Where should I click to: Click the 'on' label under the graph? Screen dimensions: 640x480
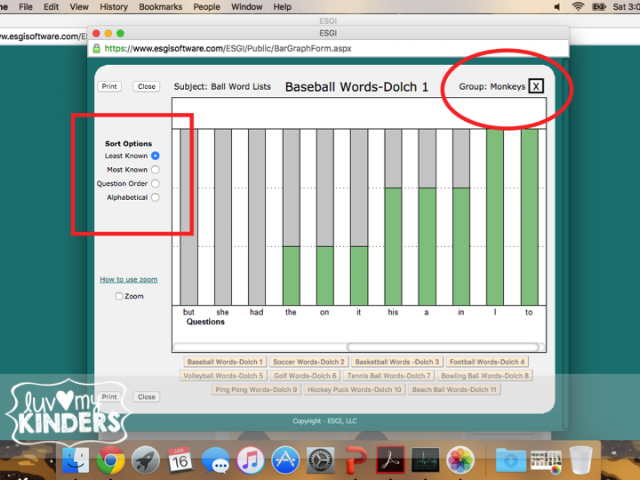324,312
